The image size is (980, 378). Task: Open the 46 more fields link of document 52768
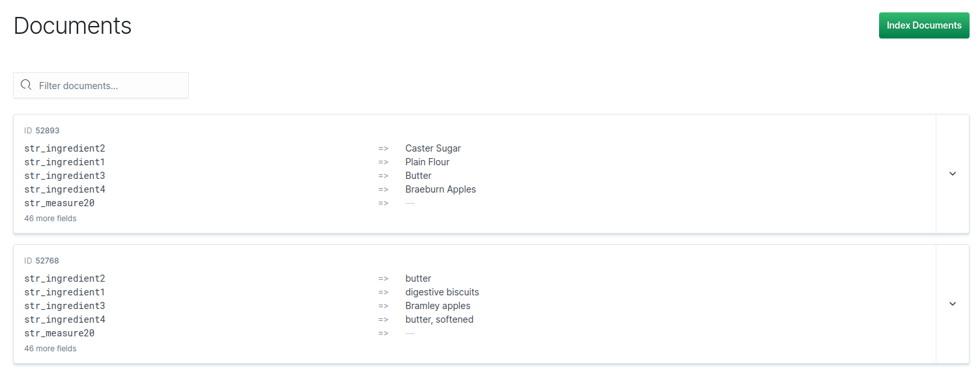(x=50, y=348)
